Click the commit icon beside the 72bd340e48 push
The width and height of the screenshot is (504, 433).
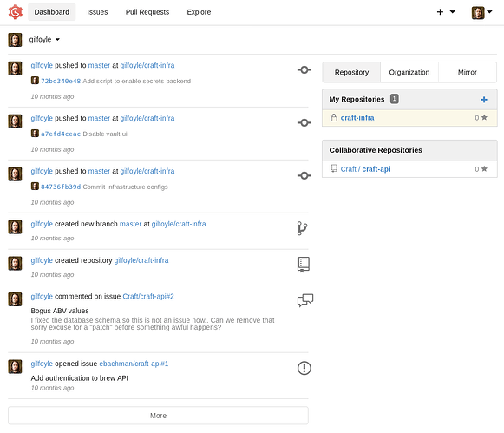tap(304, 69)
